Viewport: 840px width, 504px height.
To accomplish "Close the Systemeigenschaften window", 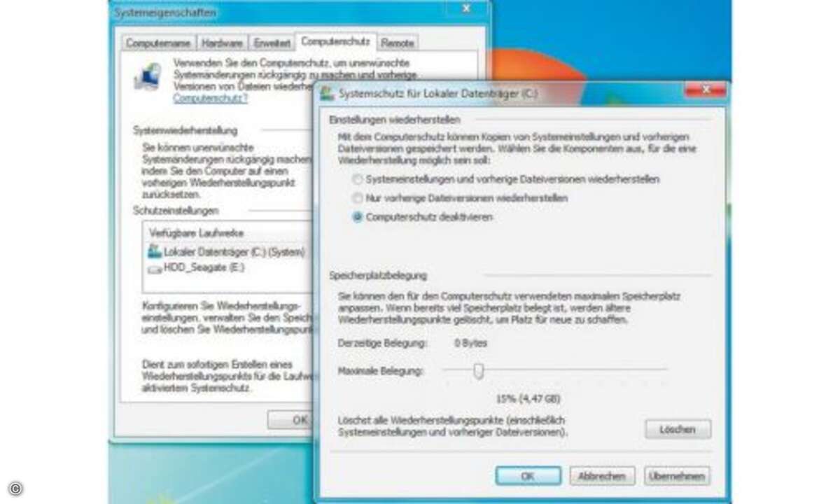I will click(x=466, y=9).
